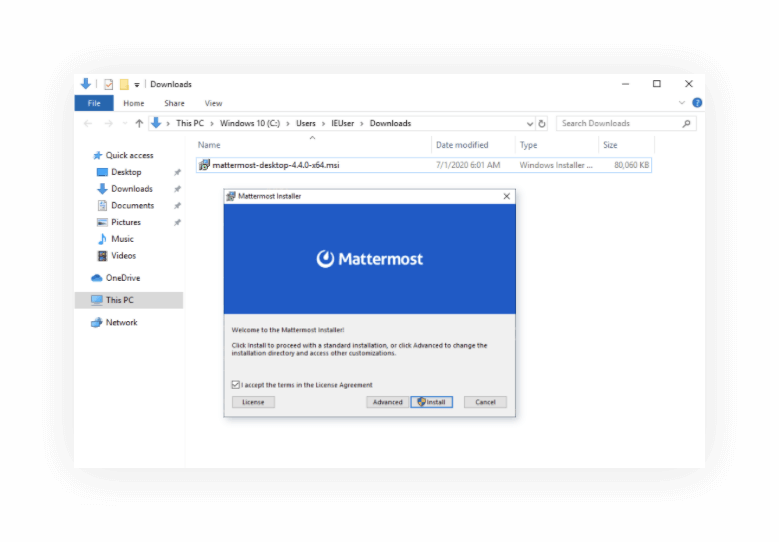Click IEUser in the address breadcrumb

[x=342, y=123]
